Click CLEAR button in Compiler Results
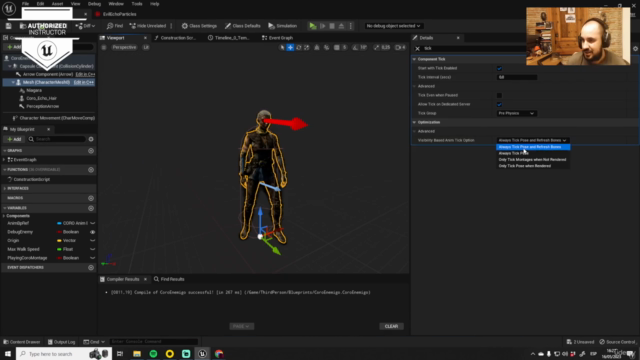Screen dimensions: 640x360 point(391,326)
